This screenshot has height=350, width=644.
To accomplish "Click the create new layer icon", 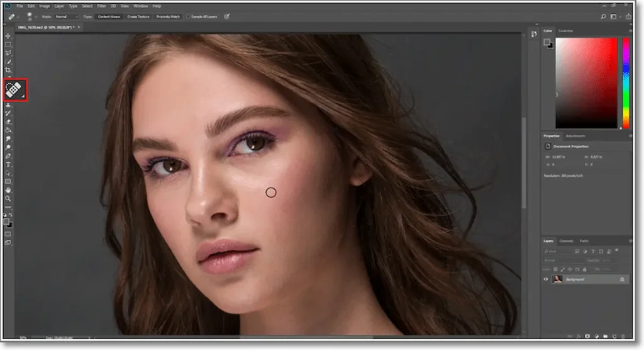I will coord(614,336).
